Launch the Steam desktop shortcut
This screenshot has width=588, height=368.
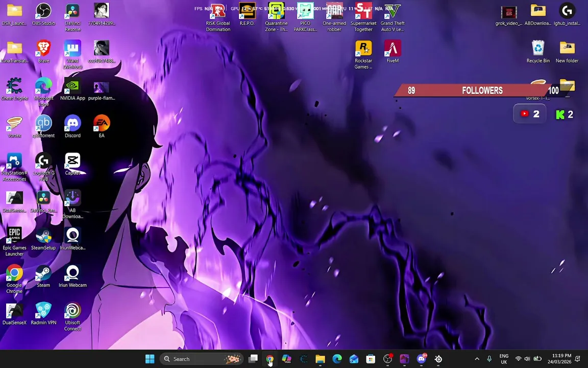click(43, 277)
